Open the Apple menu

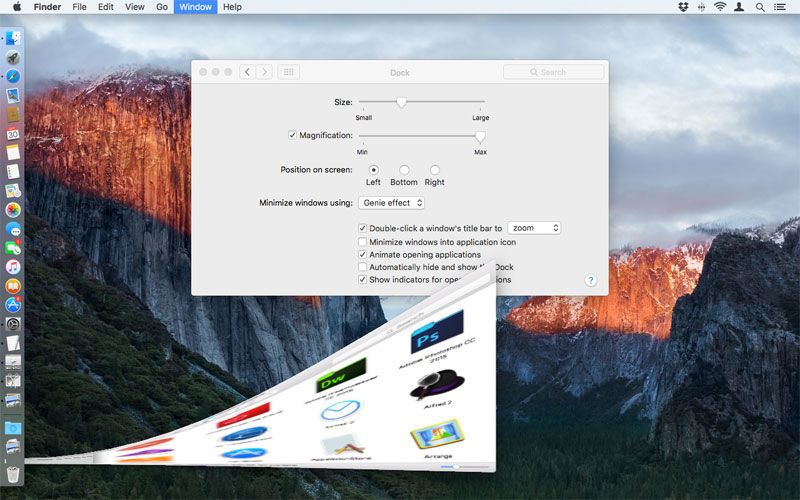point(17,7)
